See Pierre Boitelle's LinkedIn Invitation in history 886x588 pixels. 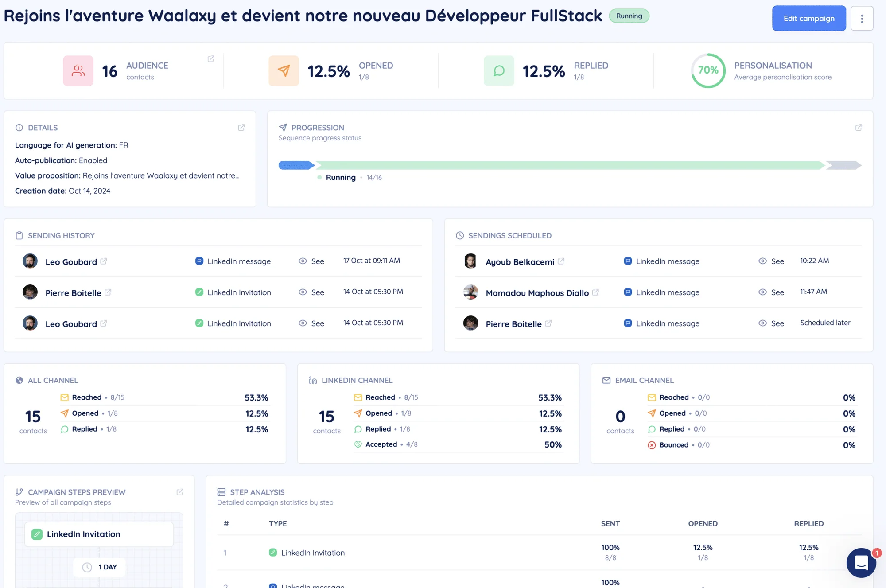point(311,292)
